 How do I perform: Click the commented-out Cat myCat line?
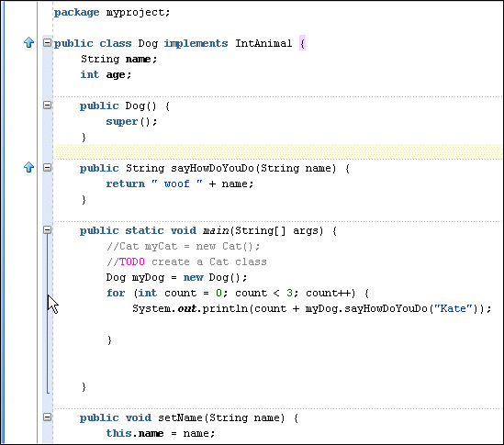[184, 246]
